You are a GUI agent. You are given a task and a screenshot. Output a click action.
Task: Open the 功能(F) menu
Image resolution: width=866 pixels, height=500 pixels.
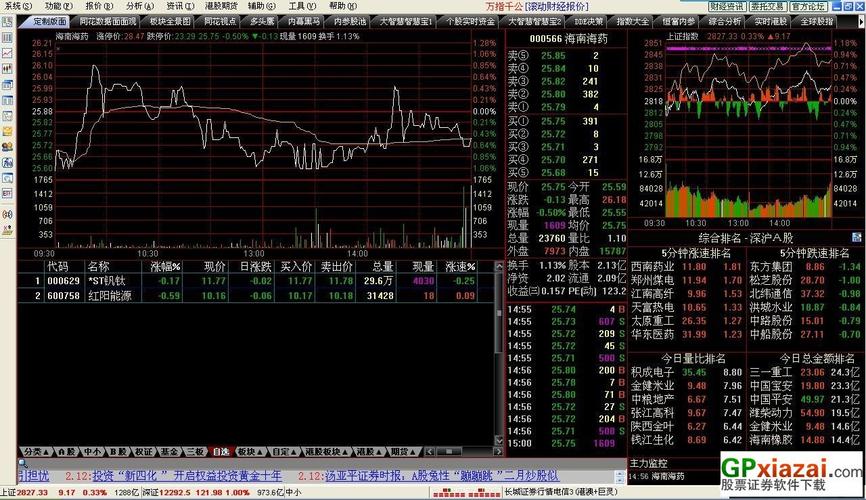tap(59, 6)
